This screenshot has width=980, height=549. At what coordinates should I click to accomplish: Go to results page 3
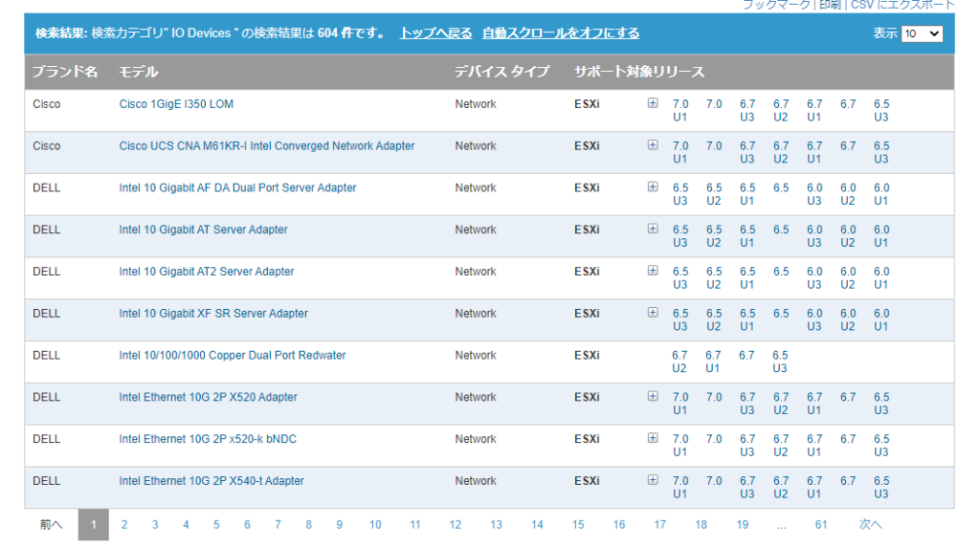155,525
